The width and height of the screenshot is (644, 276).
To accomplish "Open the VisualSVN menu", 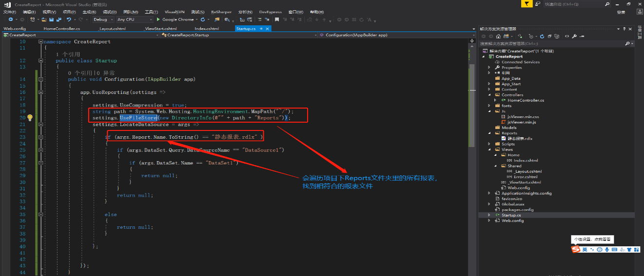I will pos(175,12).
